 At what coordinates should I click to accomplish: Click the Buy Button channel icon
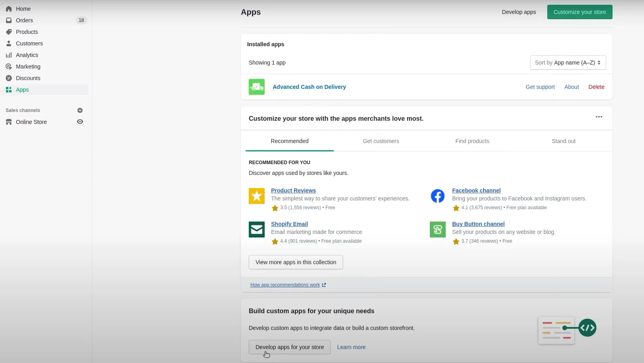[x=438, y=230]
